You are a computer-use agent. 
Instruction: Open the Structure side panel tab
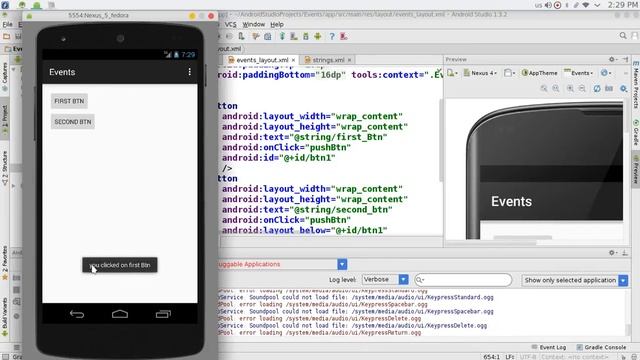coord(5,168)
